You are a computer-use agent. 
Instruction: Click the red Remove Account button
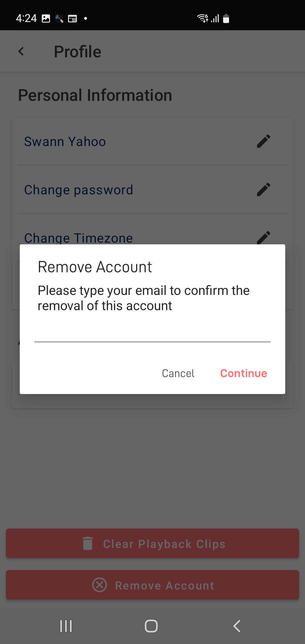pos(152,585)
